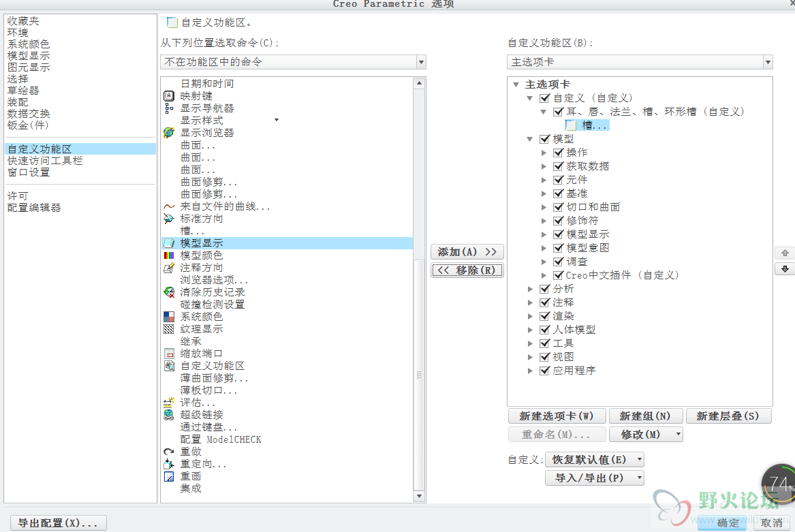This screenshot has height=532, width=795.
Task: Open the 主选项卡 dropdown on the right
Action: pos(768,63)
